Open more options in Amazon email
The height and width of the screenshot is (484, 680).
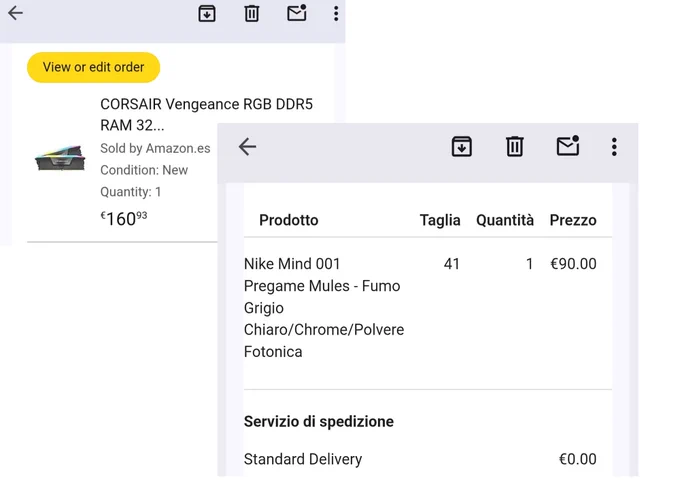click(336, 13)
